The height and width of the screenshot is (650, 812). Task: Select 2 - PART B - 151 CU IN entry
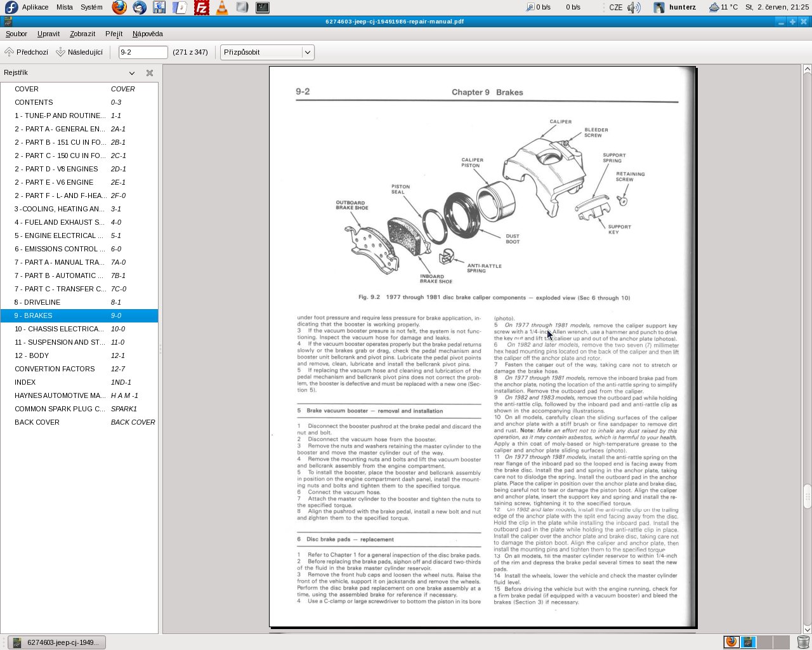[x=79, y=142]
